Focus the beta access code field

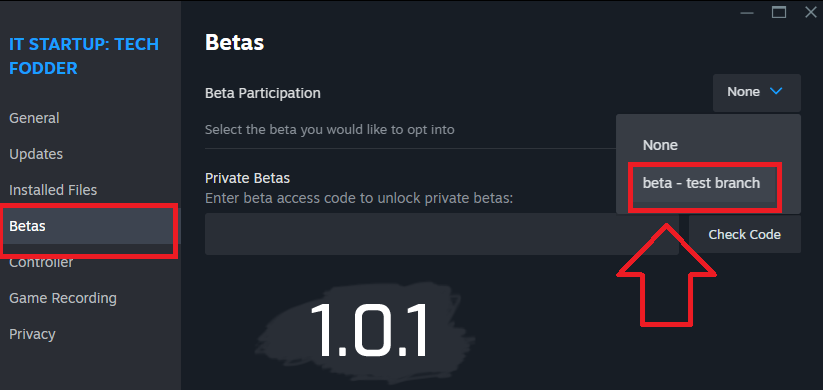[x=441, y=234]
